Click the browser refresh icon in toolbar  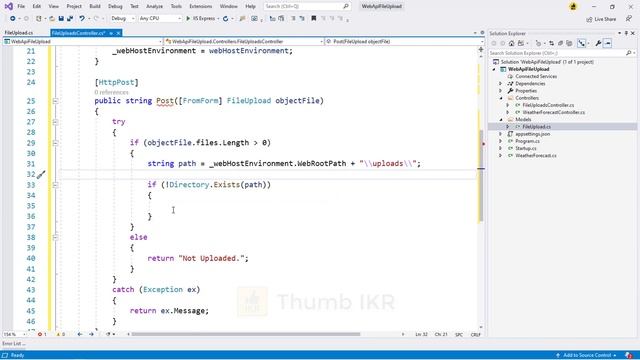click(x=225, y=18)
